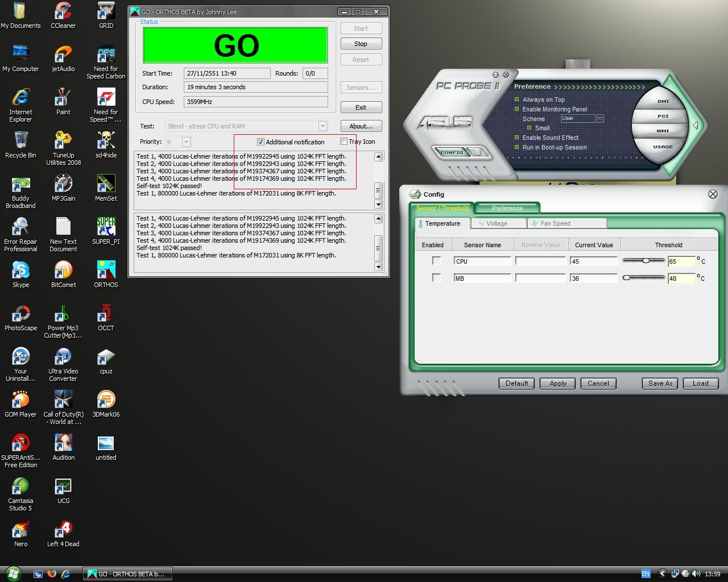Click the Firefox quick launch icon
The width and height of the screenshot is (728, 582).
[52, 573]
